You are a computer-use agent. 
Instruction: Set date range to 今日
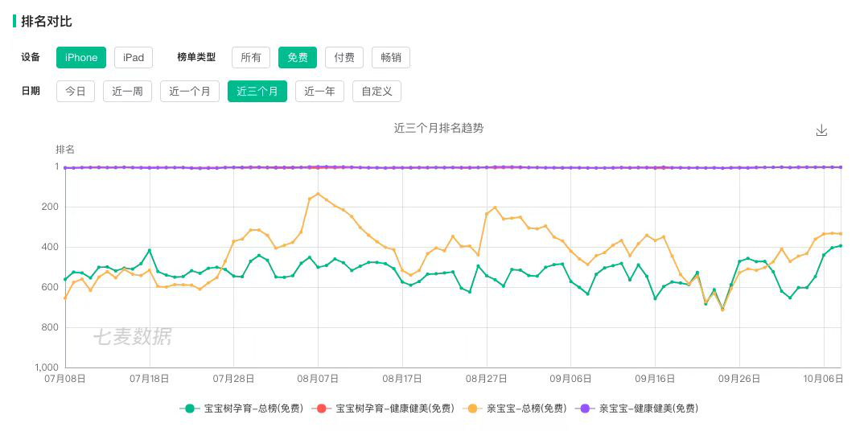(76, 92)
